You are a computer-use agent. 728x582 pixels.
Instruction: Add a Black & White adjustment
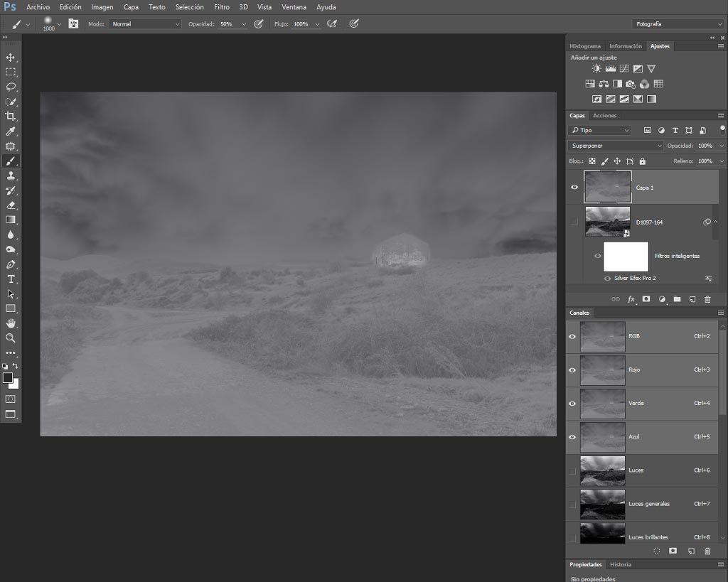(x=617, y=84)
